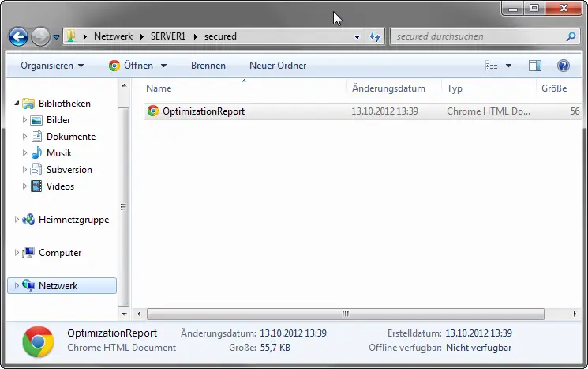Click the Musik note icon
Viewport: 588px width, 369px height.
coord(36,152)
